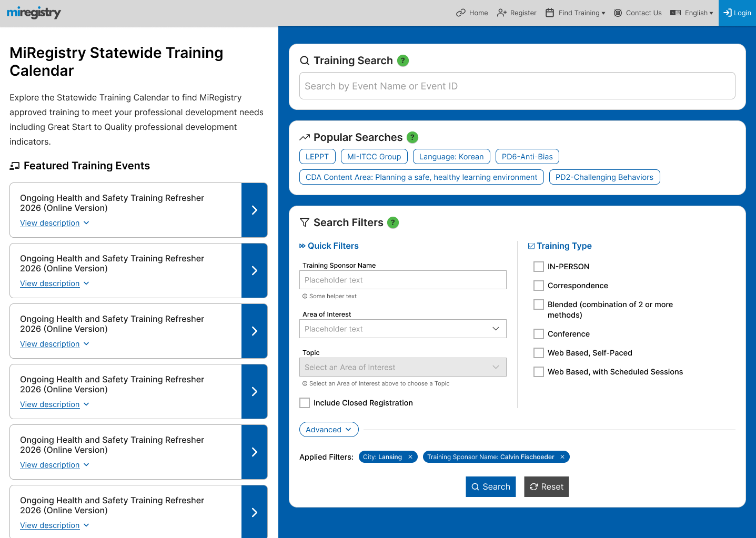Click the Login button
The image size is (756, 538).
tap(737, 13)
